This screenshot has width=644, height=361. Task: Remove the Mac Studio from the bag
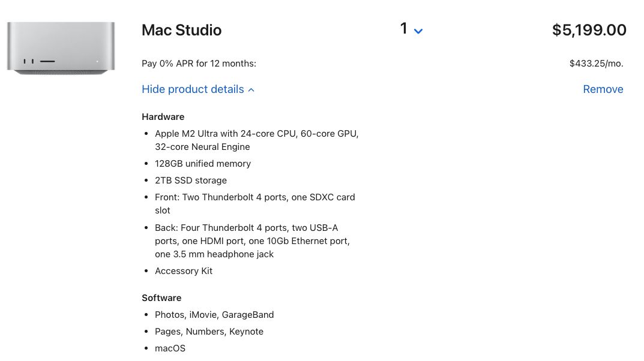point(603,89)
